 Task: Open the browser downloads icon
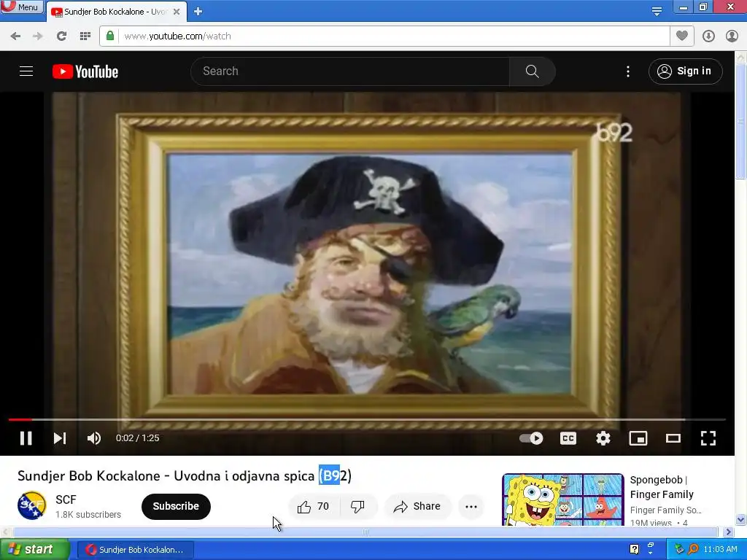(708, 36)
